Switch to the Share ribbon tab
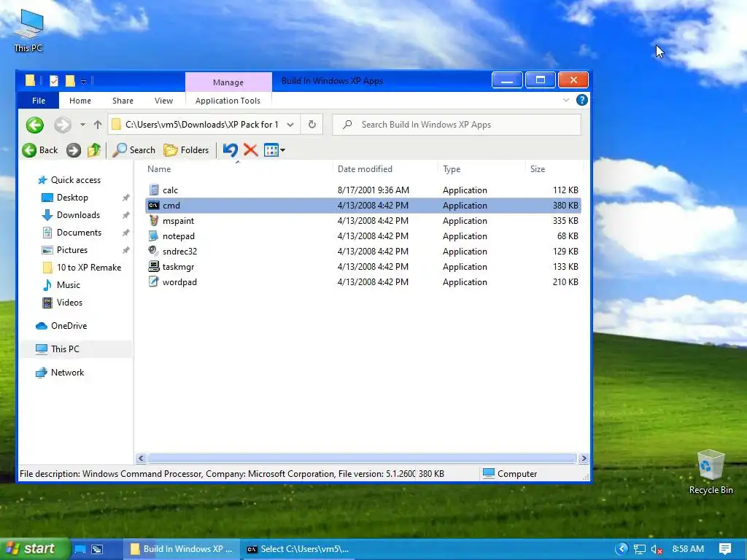The image size is (747, 560). click(123, 101)
